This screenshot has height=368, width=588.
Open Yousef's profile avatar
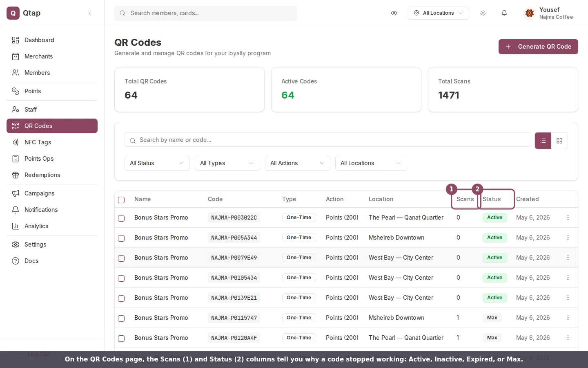coord(530,13)
